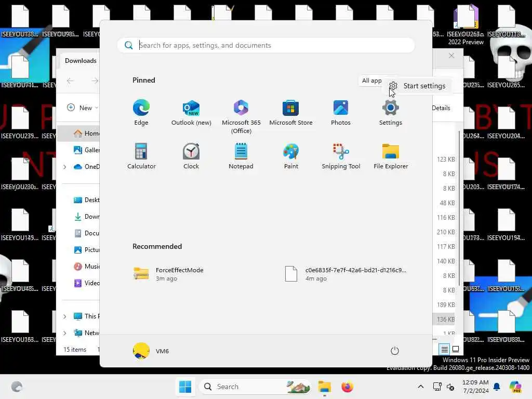532x399 pixels.
Task: Open VM6 user account menu
Action: tap(151, 351)
